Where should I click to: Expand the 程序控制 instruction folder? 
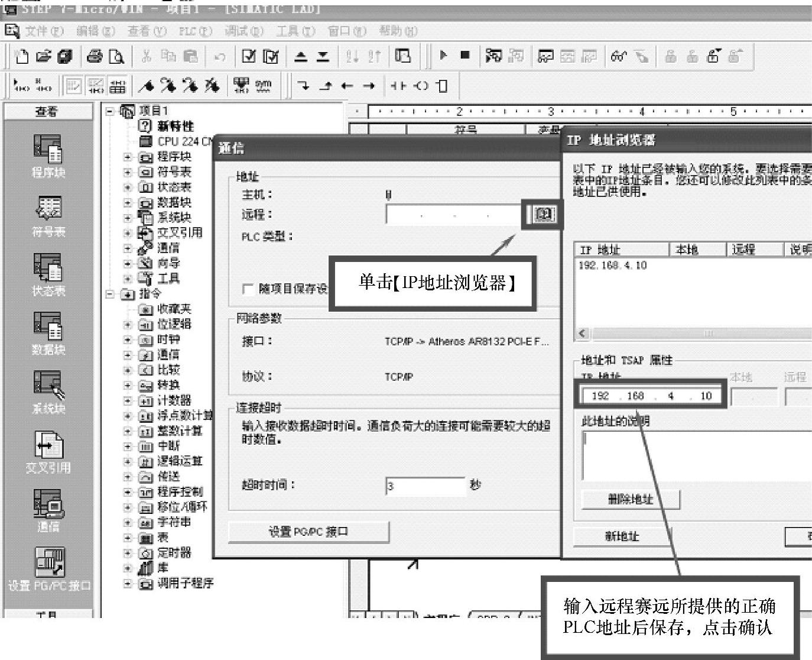pos(128,492)
